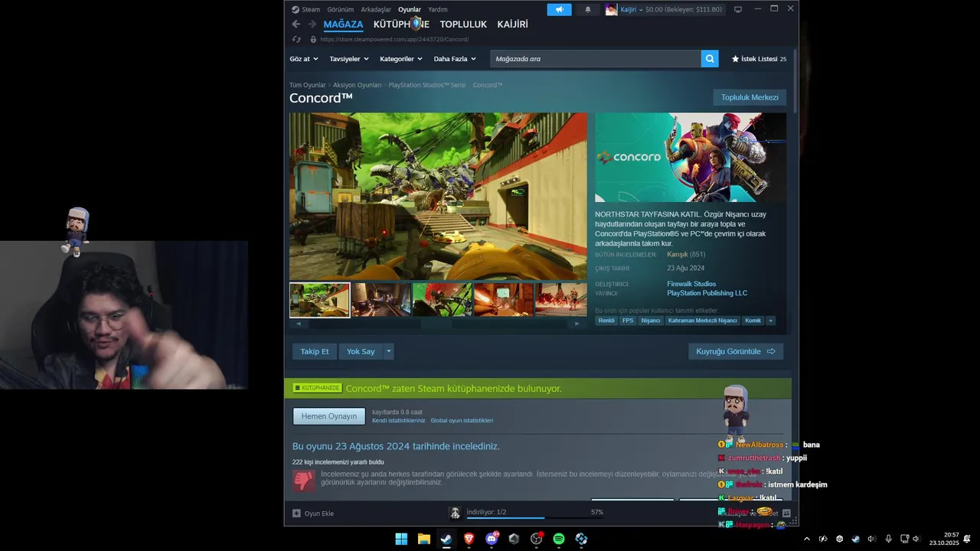Viewport: 980px width, 551px height.
Task: Open File Explorer from taskbar
Action: 423,539
